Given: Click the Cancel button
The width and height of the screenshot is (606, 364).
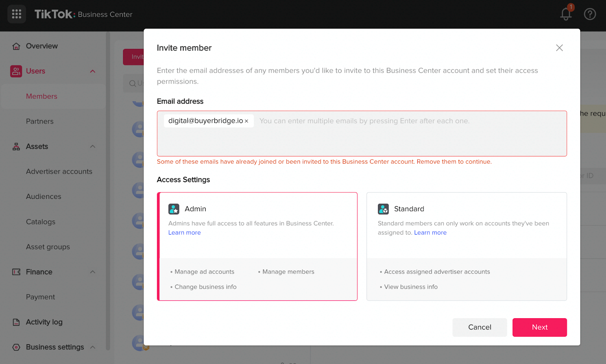Looking at the screenshot, I should [479, 327].
